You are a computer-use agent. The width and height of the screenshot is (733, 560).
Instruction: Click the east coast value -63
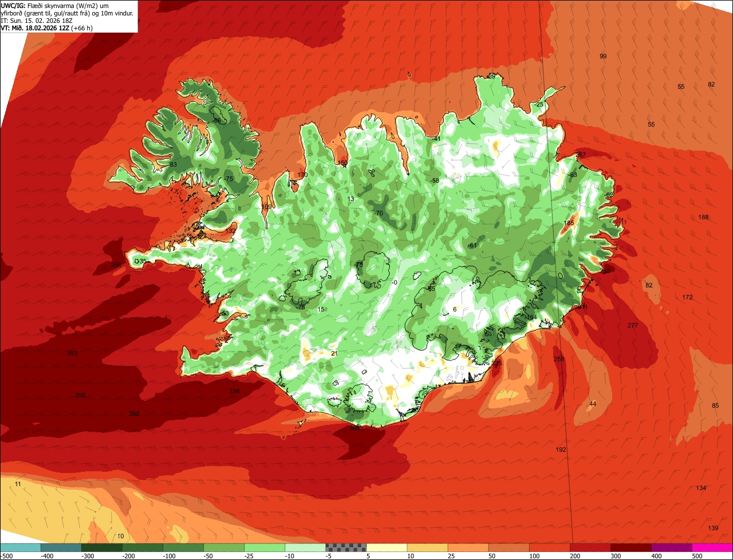point(572,175)
